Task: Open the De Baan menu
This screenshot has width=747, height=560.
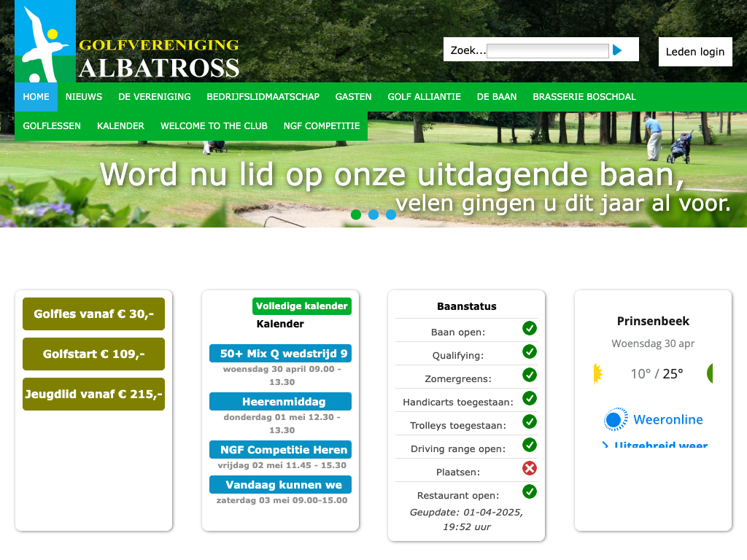Action: 497,97
